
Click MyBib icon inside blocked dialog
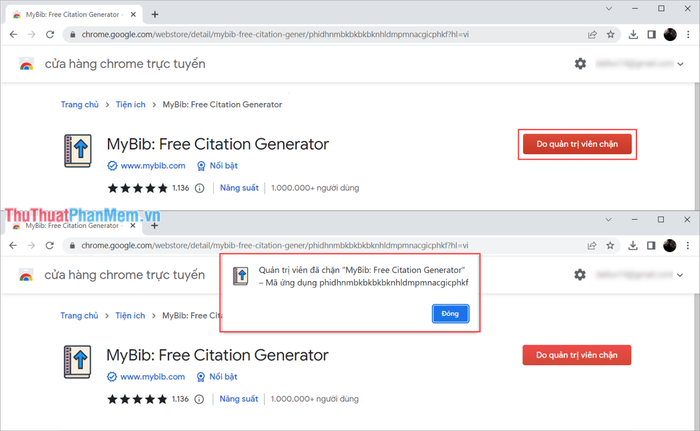(x=241, y=276)
